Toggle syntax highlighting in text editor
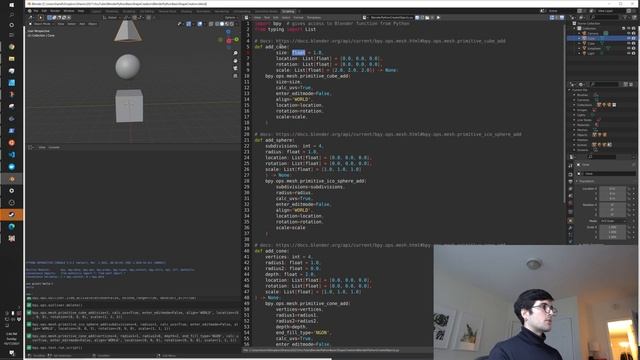Image resolution: width=640 pixels, height=360 pixels. tap(562, 18)
